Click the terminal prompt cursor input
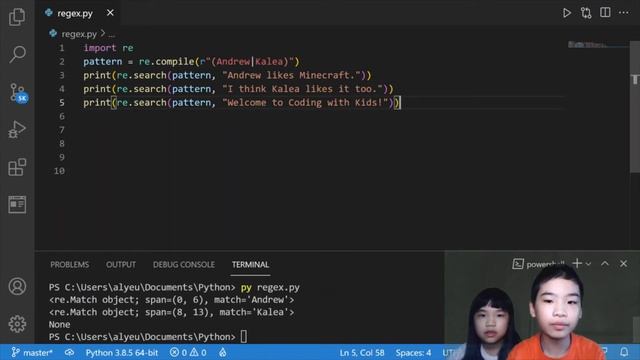This screenshot has width=640, height=360. coord(244,337)
